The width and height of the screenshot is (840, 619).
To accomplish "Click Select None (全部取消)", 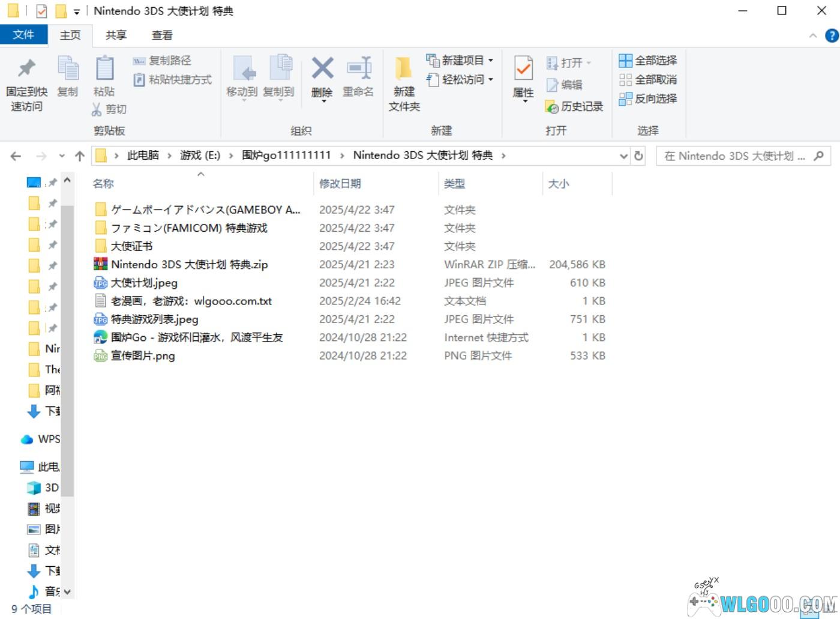I will point(649,80).
